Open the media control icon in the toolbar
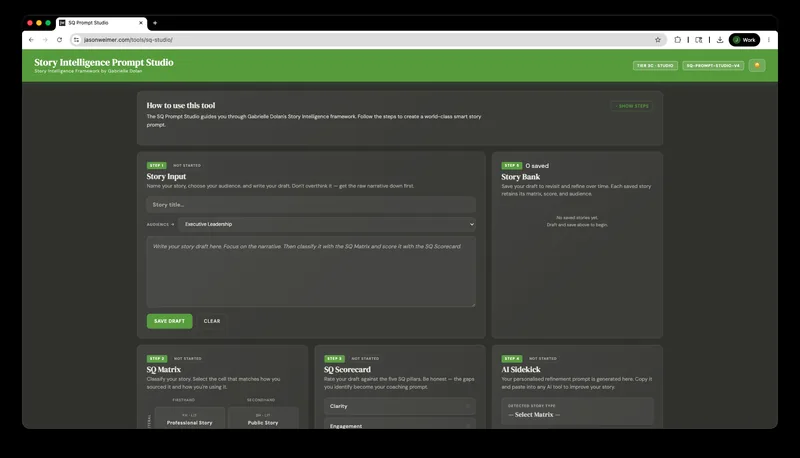The width and height of the screenshot is (800, 458). coord(698,40)
